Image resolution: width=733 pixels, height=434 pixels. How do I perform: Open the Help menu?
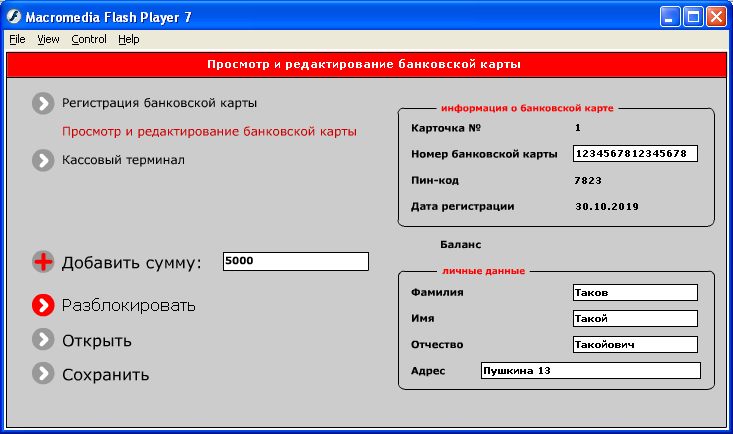(x=129, y=39)
